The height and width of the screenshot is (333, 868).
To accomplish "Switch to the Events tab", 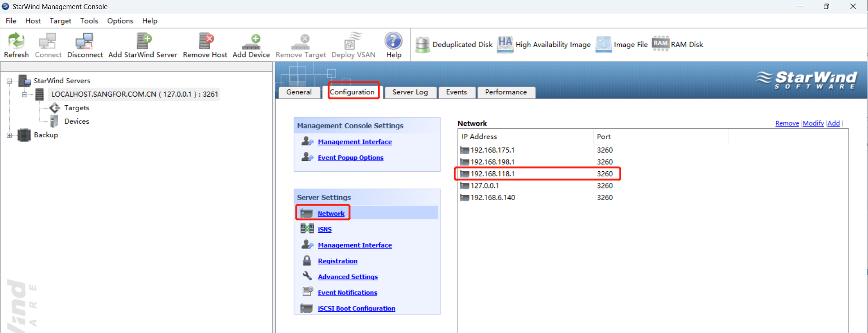I will (x=456, y=92).
